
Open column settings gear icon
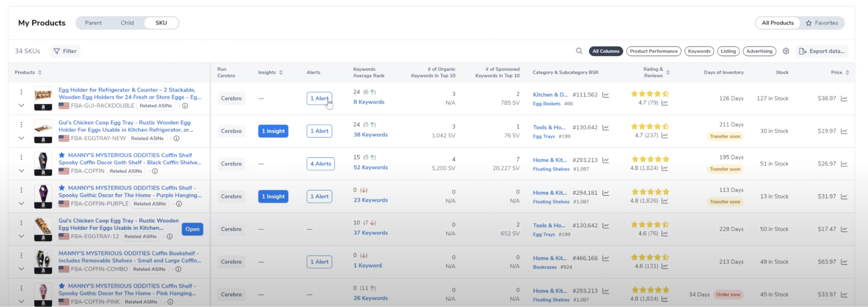(x=786, y=51)
